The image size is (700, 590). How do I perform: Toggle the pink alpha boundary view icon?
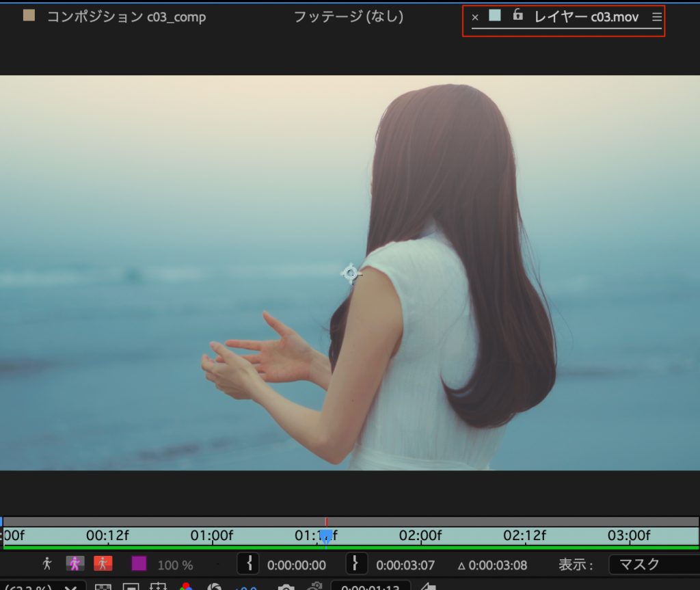click(75, 564)
